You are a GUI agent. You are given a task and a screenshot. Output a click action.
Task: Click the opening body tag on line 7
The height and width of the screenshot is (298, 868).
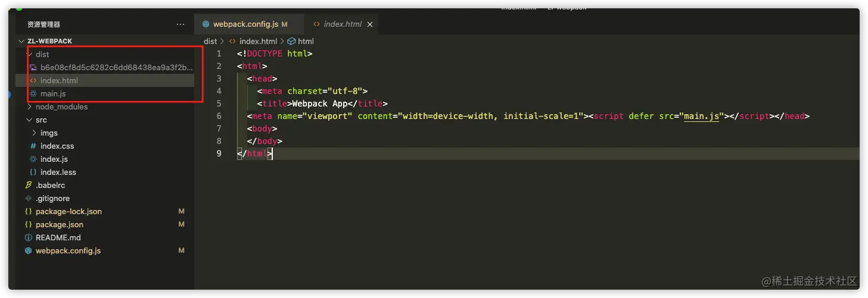click(262, 128)
